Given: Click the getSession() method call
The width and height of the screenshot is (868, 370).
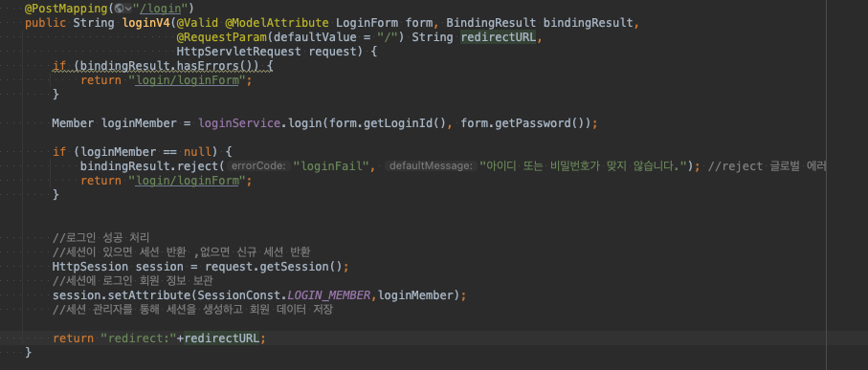Looking at the screenshot, I should pyautogui.click(x=301, y=267).
